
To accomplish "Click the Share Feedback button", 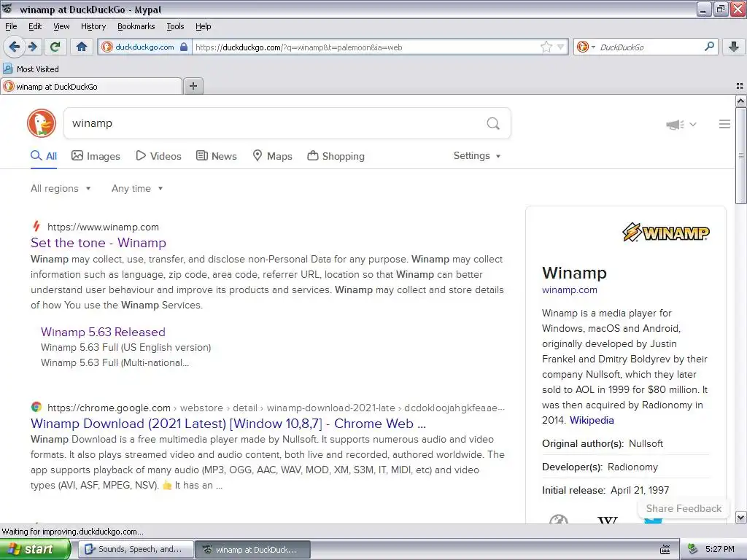I will [x=684, y=508].
